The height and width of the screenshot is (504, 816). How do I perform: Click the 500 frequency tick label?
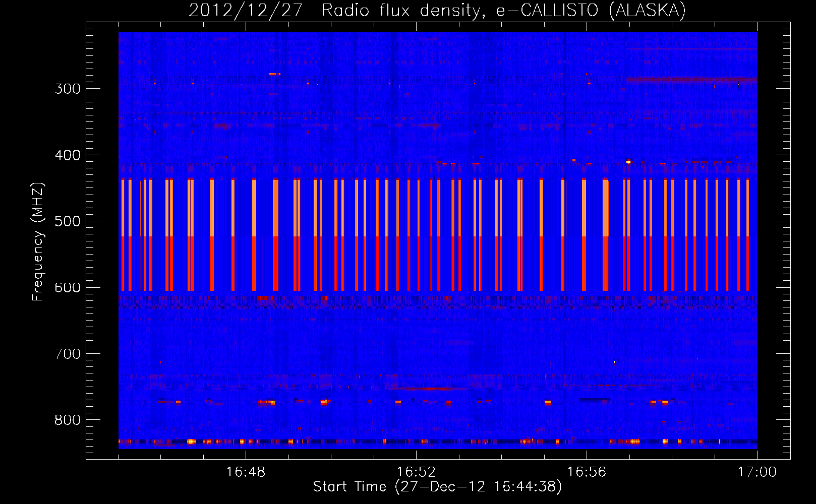(68, 221)
